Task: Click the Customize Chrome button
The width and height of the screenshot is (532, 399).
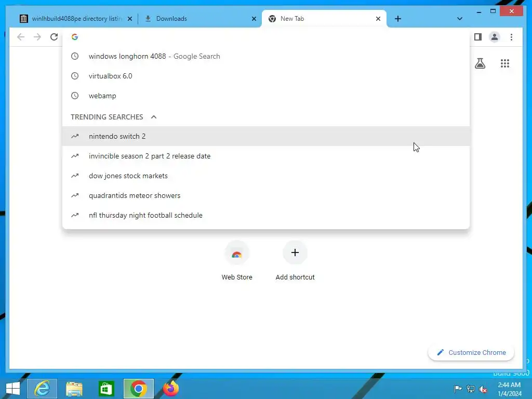Action: pos(471,353)
